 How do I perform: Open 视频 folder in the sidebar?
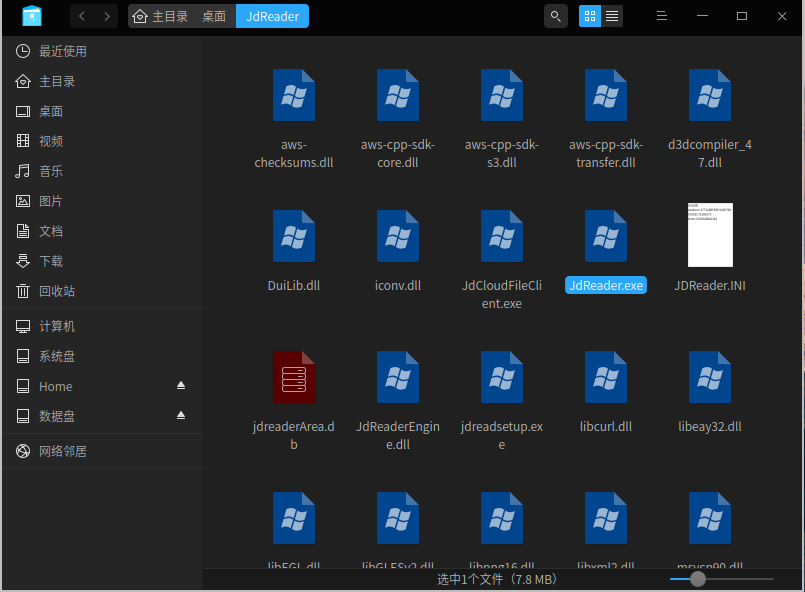click(x=102, y=141)
